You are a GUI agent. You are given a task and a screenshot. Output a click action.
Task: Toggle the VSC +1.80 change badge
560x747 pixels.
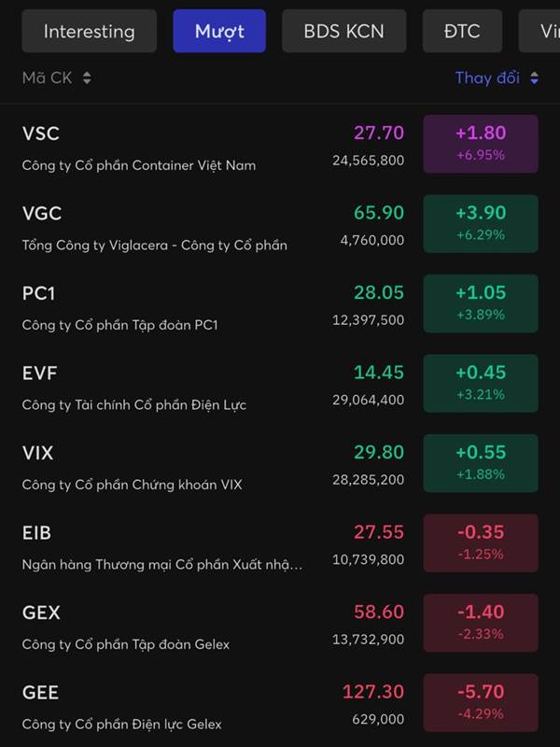tap(481, 144)
